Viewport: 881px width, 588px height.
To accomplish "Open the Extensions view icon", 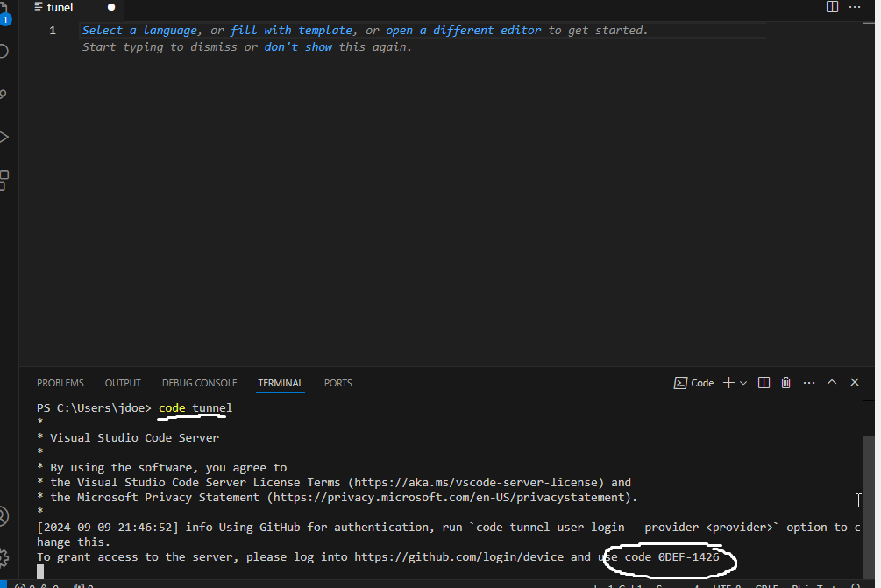I will pyautogui.click(x=4, y=180).
